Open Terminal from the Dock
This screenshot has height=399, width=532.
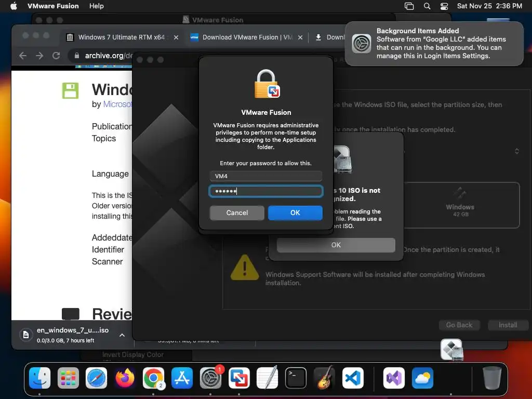pyautogui.click(x=296, y=378)
